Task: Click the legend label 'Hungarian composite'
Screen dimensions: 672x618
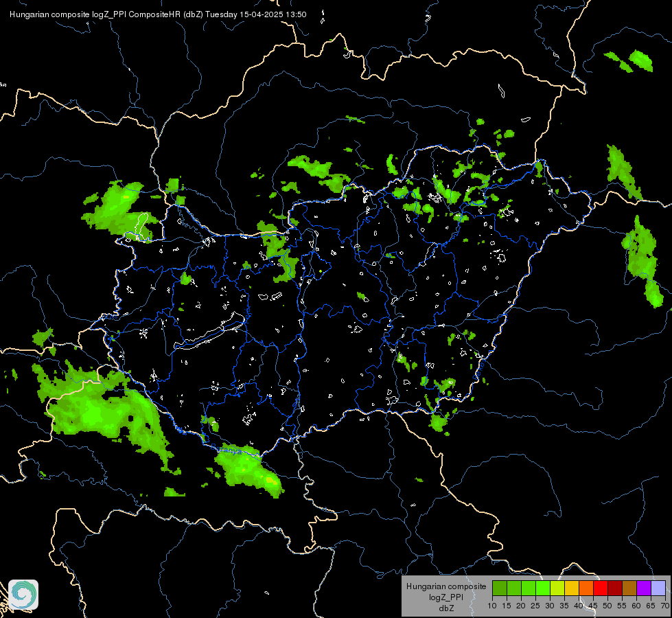Action: 446,586
